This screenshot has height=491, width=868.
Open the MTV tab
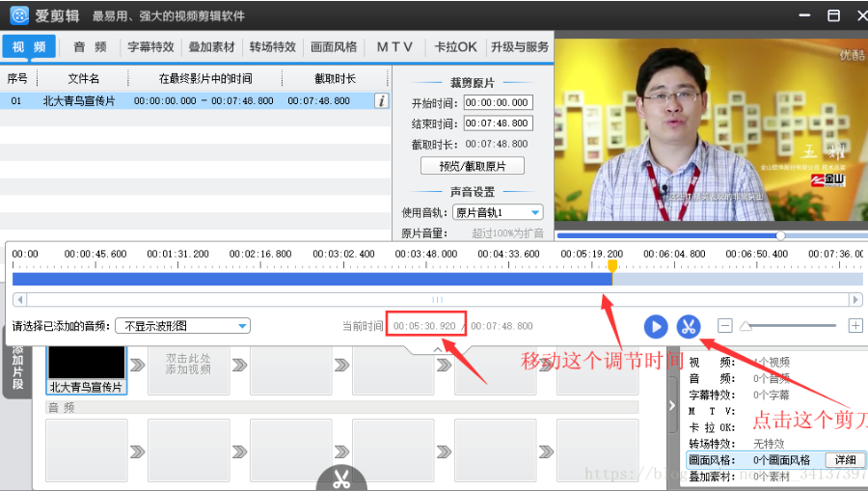394,47
